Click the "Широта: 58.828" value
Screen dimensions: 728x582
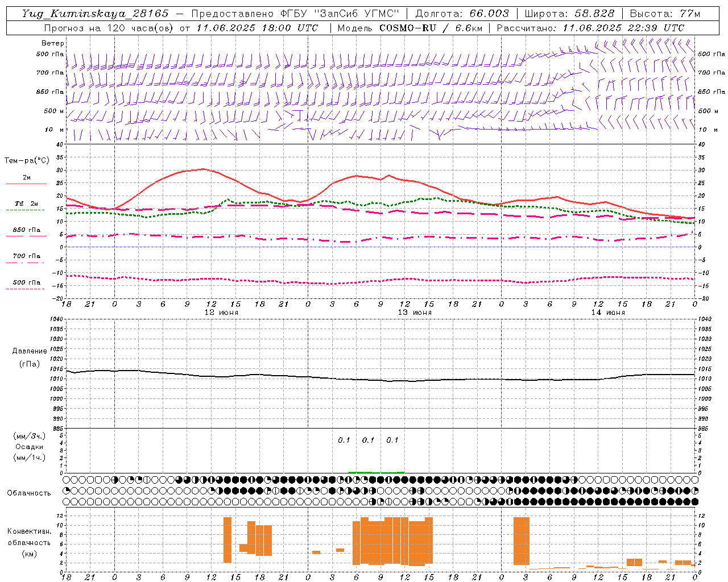click(x=569, y=14)
